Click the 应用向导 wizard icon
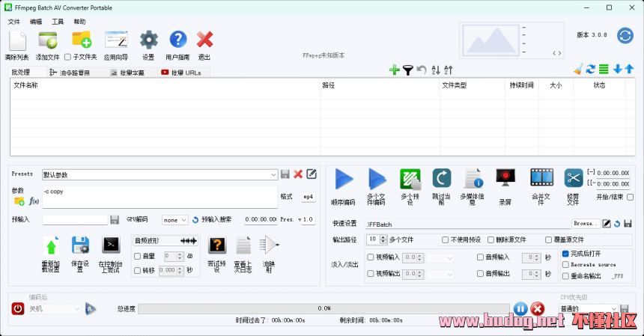Screen dimensions: 644x336 point(116,40)
